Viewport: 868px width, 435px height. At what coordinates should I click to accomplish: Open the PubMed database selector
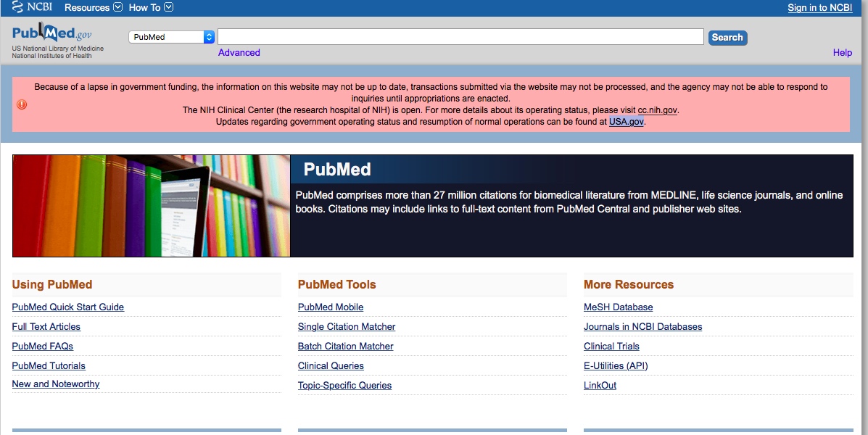[172, 37]
